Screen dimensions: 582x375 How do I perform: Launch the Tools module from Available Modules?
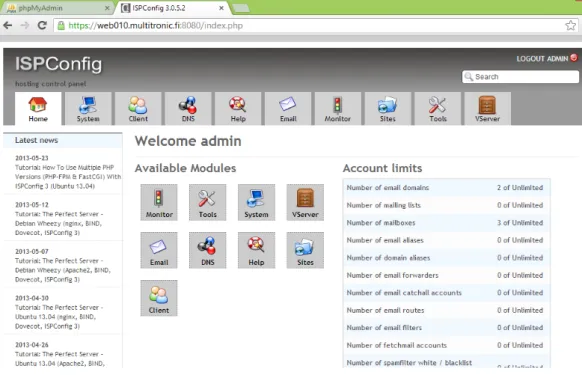pyautogui.click(x=207, y=202)
